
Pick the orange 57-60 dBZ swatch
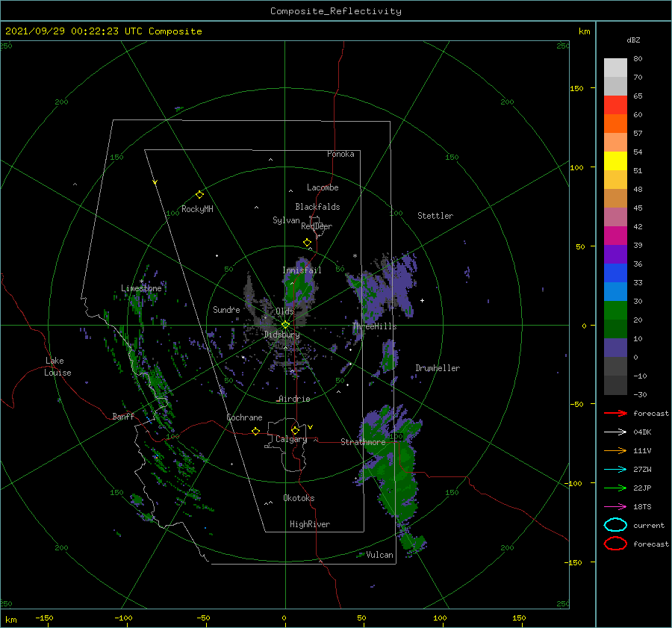pyautogui.click(x=615, y=124)
